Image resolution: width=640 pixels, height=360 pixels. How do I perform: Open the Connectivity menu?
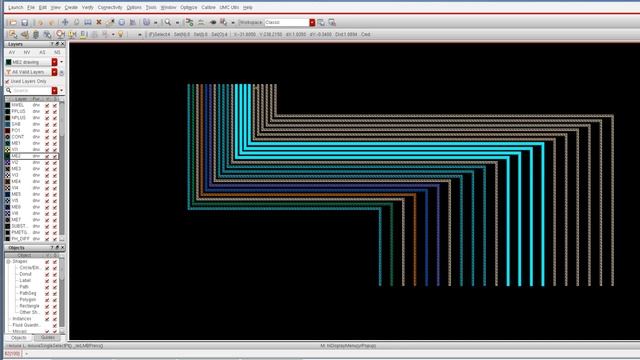tap(110, 7)
